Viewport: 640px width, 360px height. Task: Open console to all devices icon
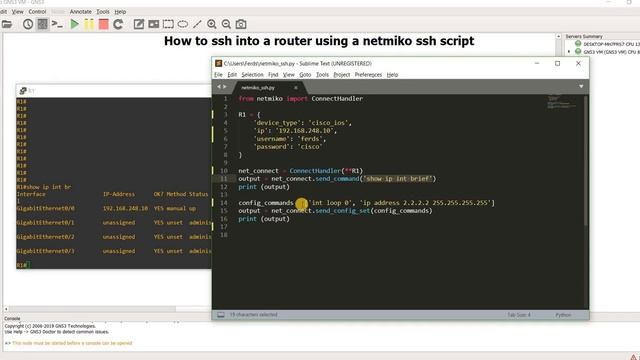(57, 24)
